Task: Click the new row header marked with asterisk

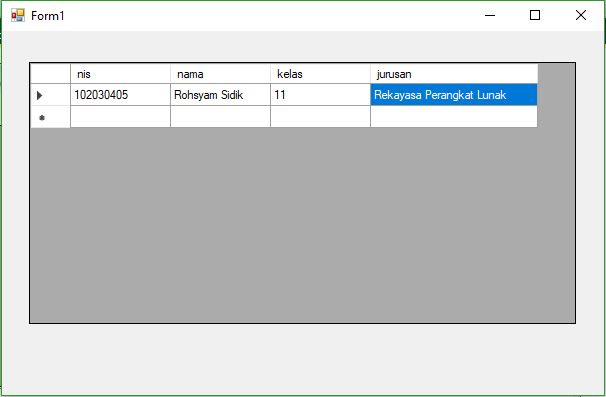Action: point(50,117)
